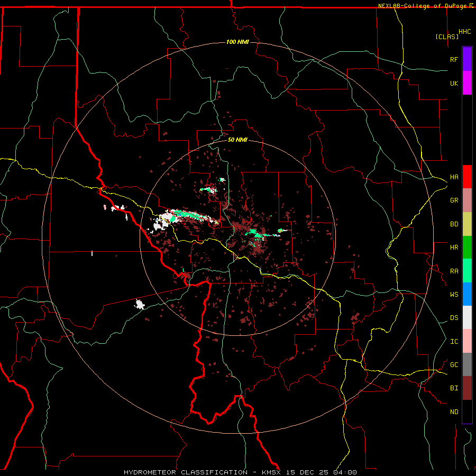
Task: Click the "RA" legend label
Action: coord(454,271)
